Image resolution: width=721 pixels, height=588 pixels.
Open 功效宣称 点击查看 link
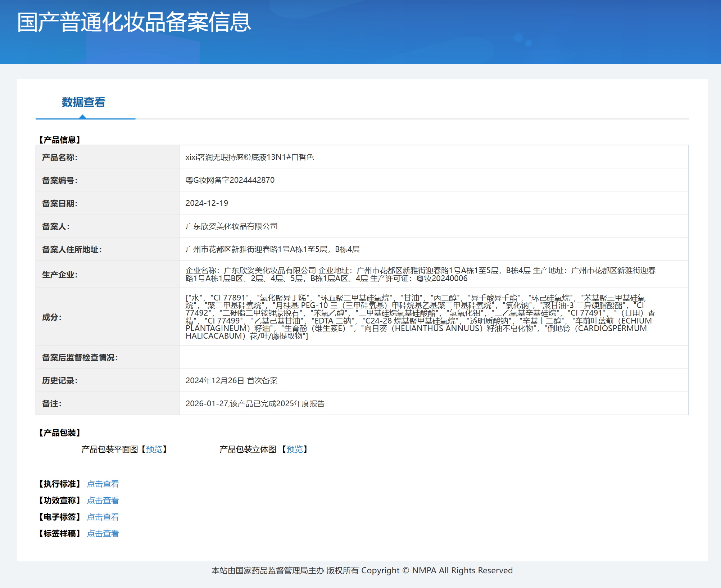(103, 500)
